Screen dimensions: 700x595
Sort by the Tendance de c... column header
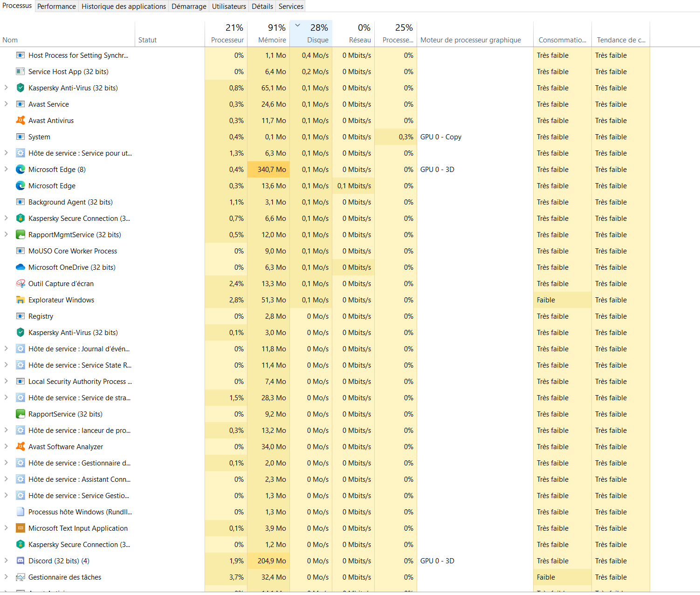(621, 34)
